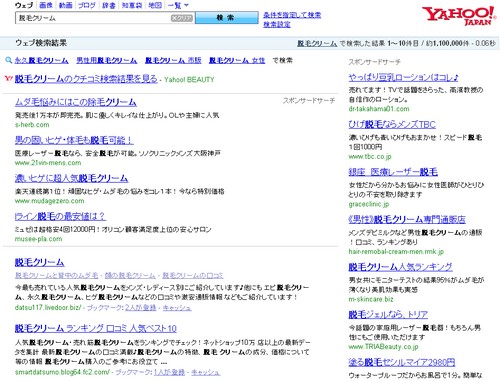Open sidebar ad ひげ脱毛ならメンズTBC
The height and width of the screenshot is (381, 500).
[392, 124]
